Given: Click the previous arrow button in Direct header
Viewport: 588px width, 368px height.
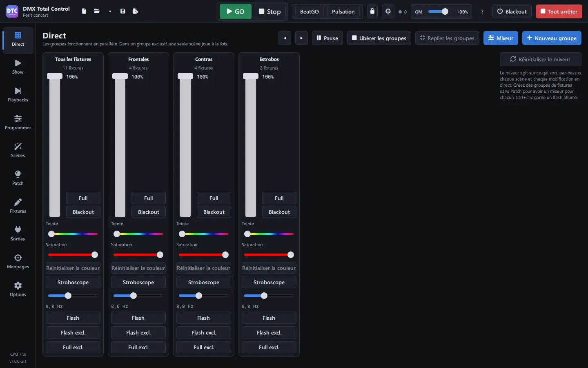Looking at the screenshot, I should click(285, 38).
